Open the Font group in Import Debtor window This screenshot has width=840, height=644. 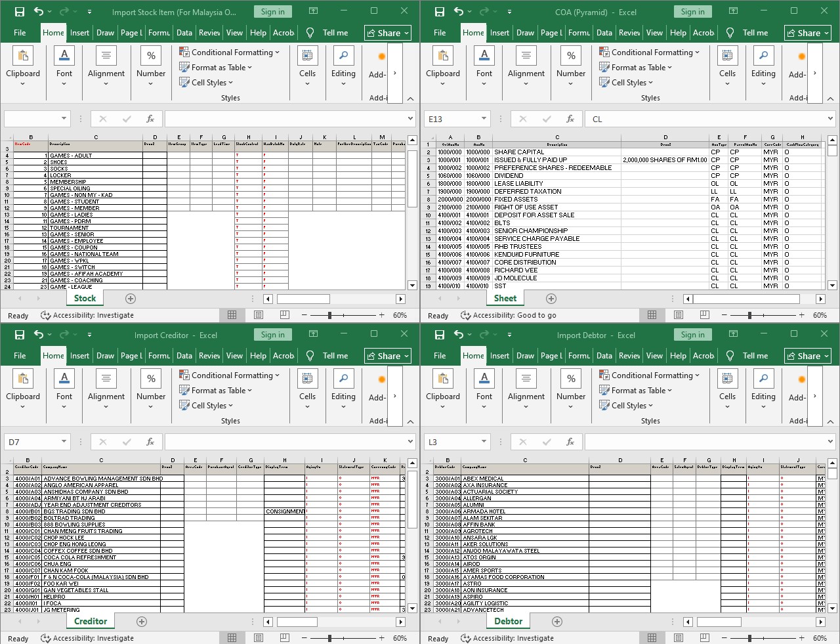coord(484,389)
